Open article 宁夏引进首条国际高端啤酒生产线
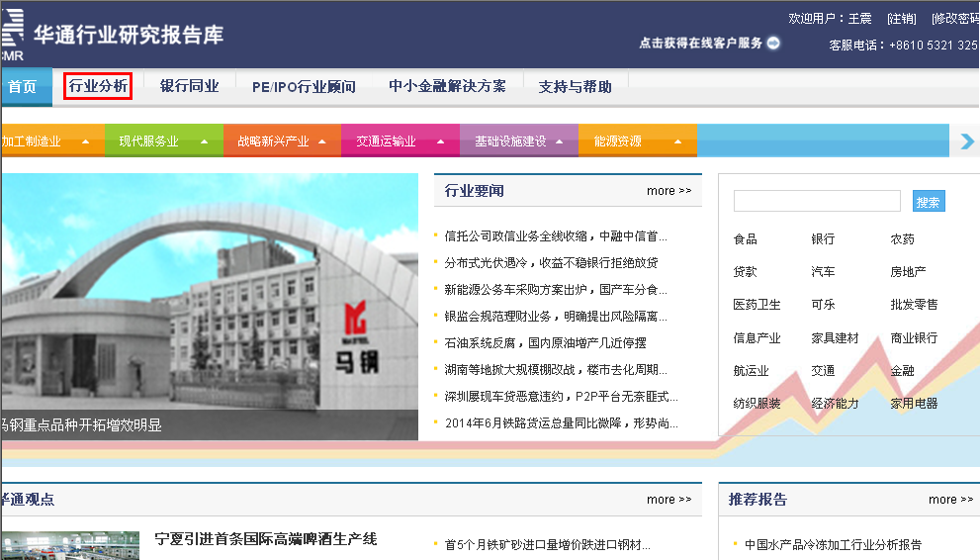Screen dimensions: 980x560 pos(266,539)
